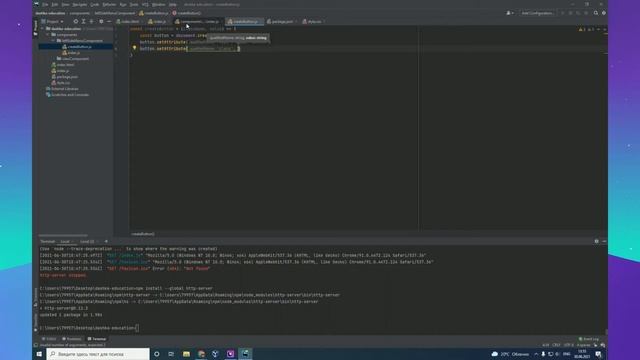This screenshot has height=360, width=640.
Task: Switch to the style.css editor tab
Action: click(x=314, y=22)
